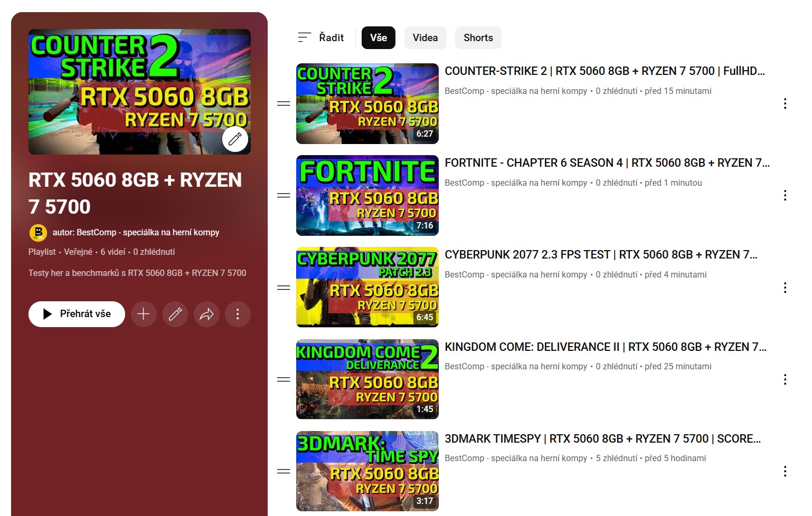
Task: Open the Cyberpunk 2077 video thumbnail
Action: [367, 288]
